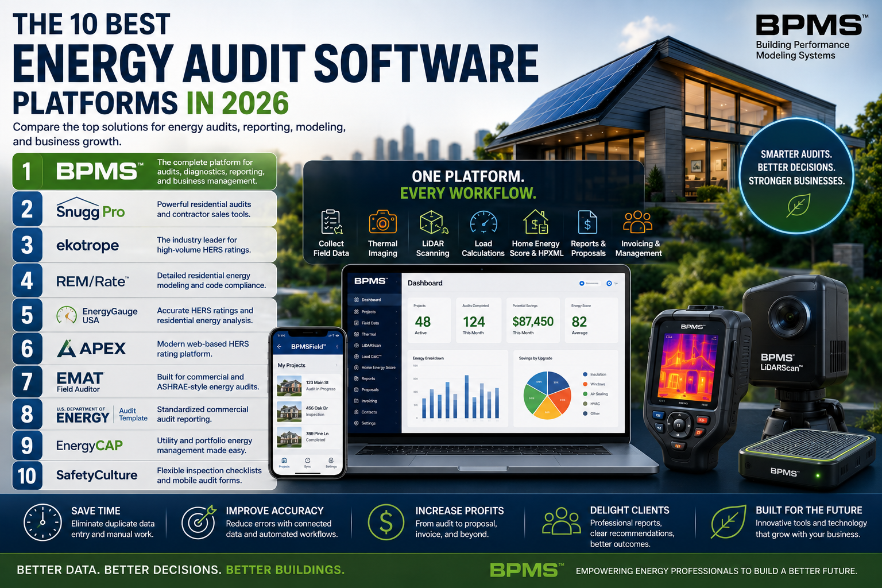Tap the Settings tab on the phone
882x588 pixels.
(x=331, y=463)
